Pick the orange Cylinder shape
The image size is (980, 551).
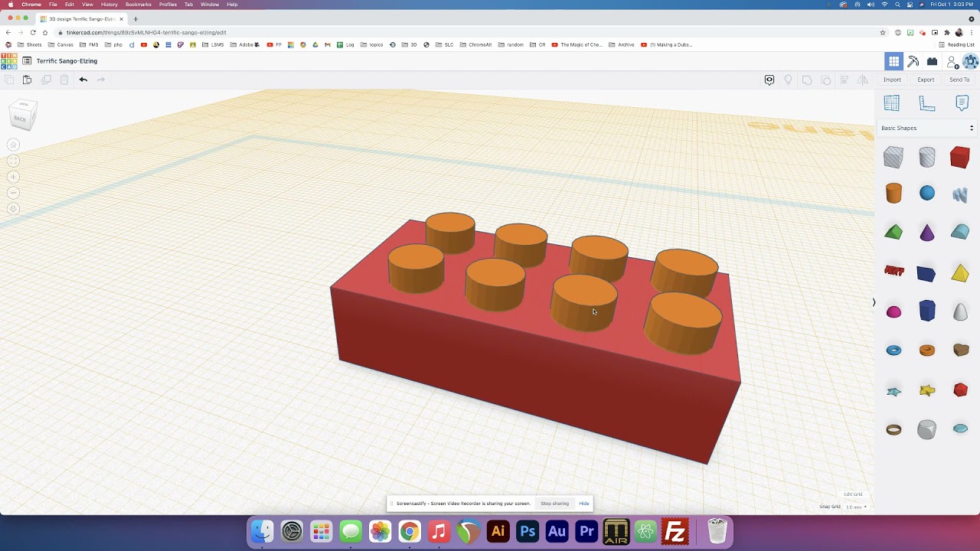click(x=893, y=193)
